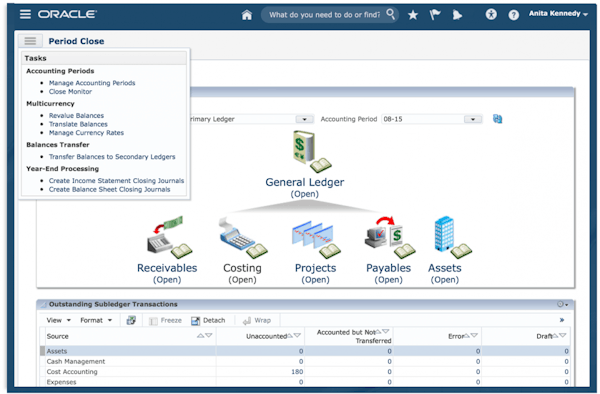Click the Freeze column toolbar button
Screen dimensions: 600x394
165,320
